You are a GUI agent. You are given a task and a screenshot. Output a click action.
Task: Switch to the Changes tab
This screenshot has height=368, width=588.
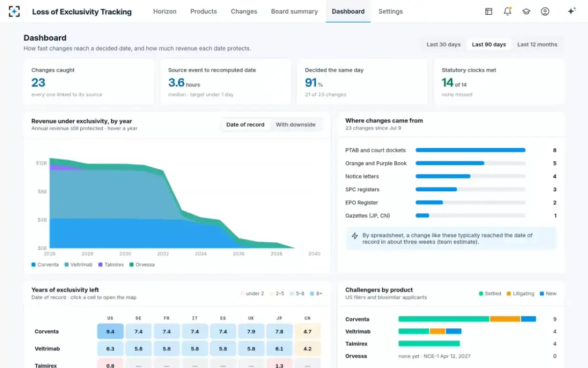pos(244,11)
